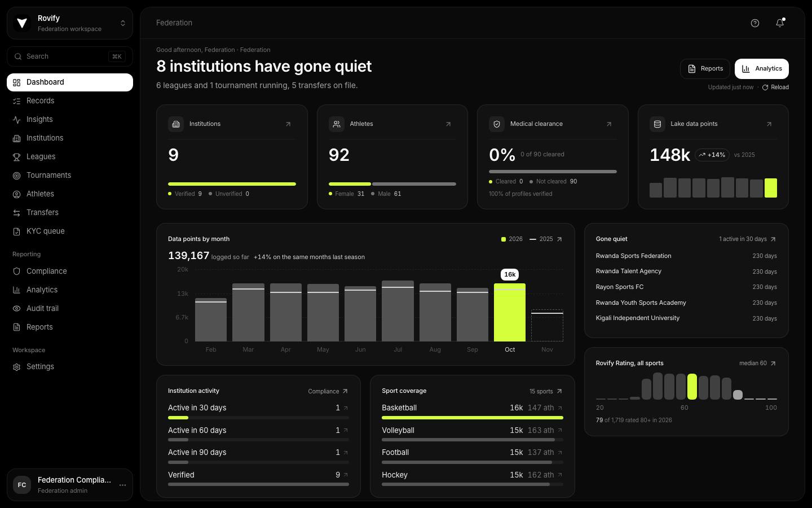Open the 1 active in 30 days link
Screen dimensions: 812x508
(748, 239)
